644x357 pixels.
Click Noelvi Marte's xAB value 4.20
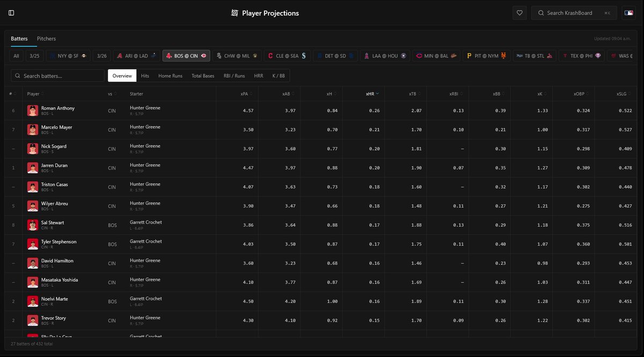click(x=290, y=301)
